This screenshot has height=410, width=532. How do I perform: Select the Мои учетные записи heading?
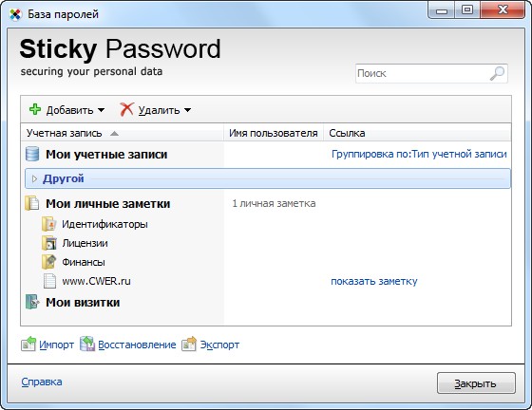tap(106, 155)
